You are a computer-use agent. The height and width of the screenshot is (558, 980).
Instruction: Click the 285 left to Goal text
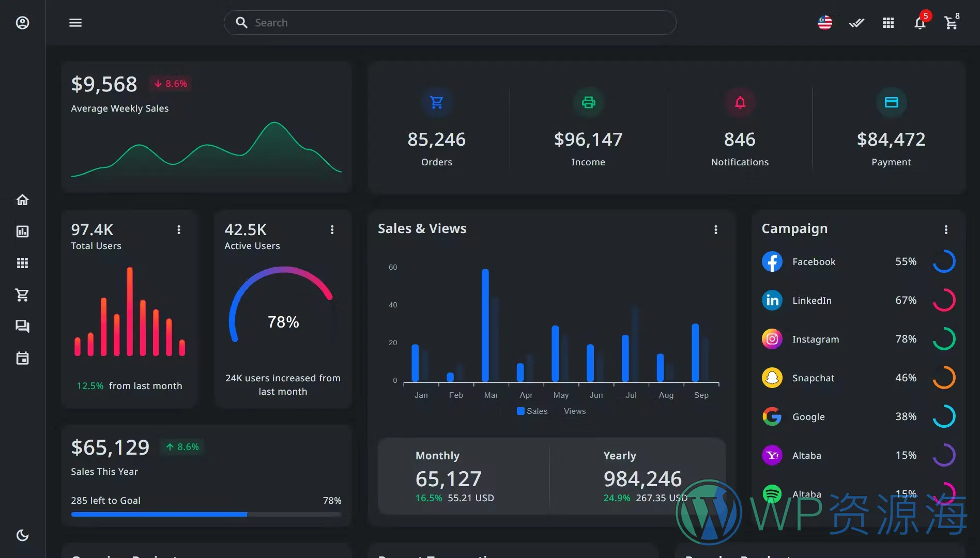(105, 500)
